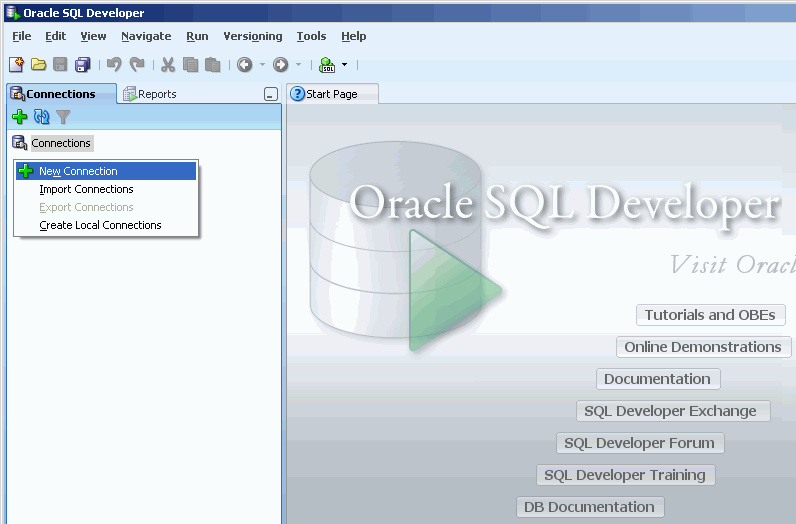Choose Create Local Connections menu entry

(106, 225)
